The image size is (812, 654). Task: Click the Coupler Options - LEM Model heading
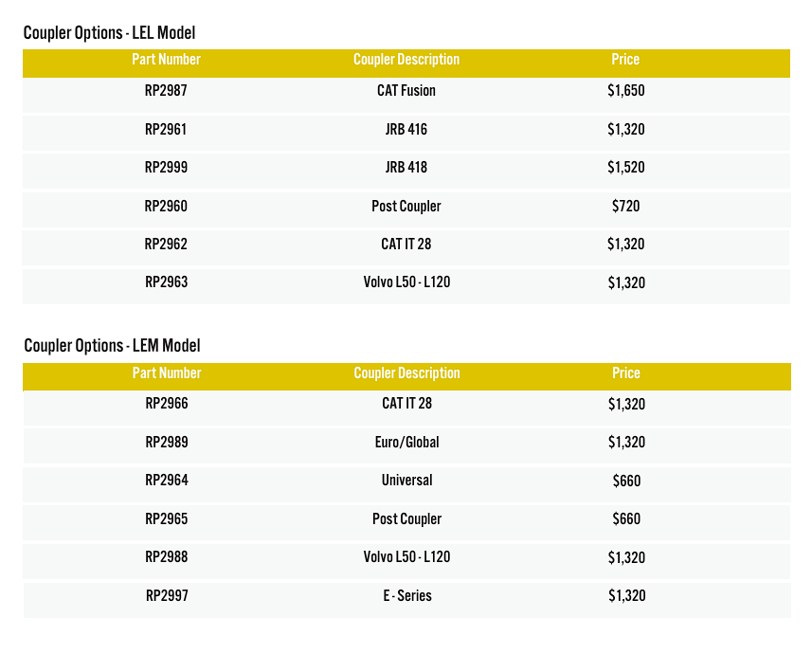point(112,346)
